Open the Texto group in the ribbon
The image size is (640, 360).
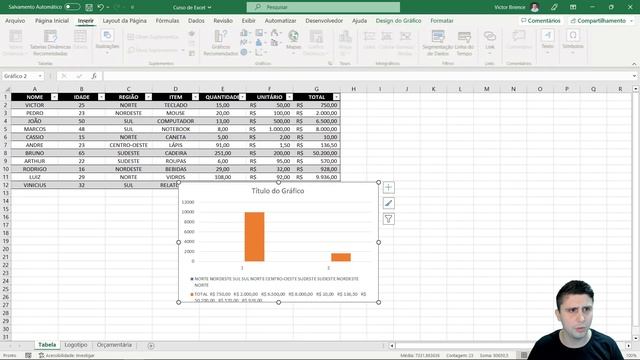click(x=547, y=42)
